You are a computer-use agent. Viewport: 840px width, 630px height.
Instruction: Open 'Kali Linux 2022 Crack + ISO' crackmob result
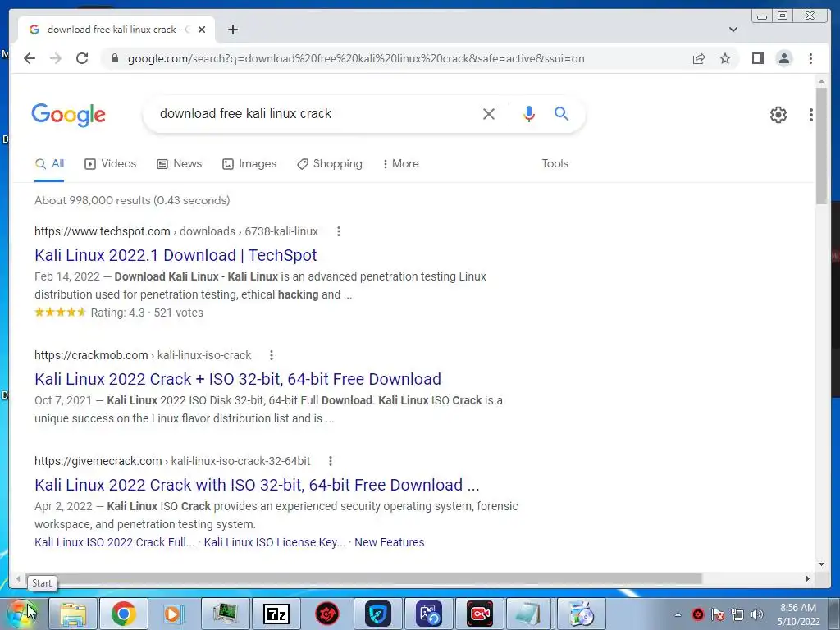pyautogui.click(x=238, y=379)
